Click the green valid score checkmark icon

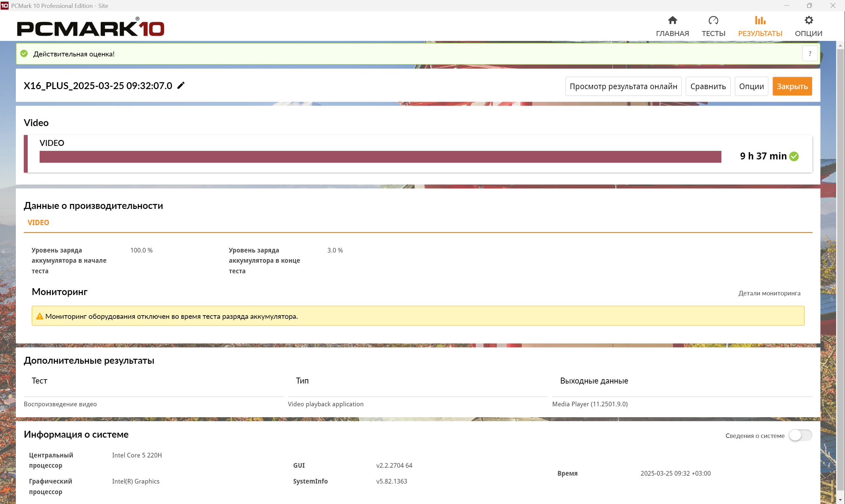click(x=24, y=54)
